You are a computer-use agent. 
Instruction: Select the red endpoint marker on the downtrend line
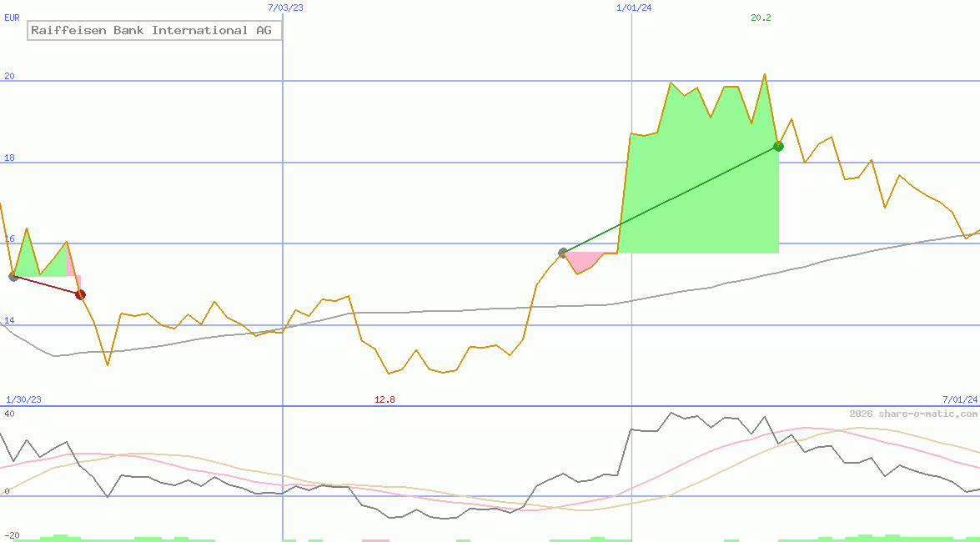80,294
